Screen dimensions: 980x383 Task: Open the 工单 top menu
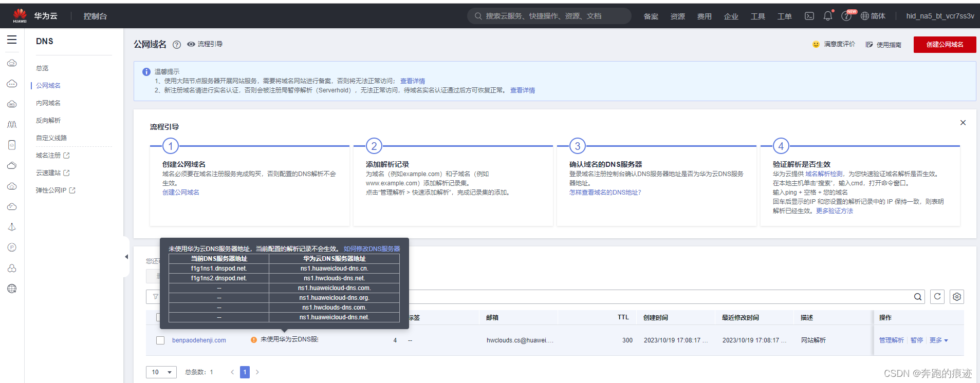pos(785,16)
